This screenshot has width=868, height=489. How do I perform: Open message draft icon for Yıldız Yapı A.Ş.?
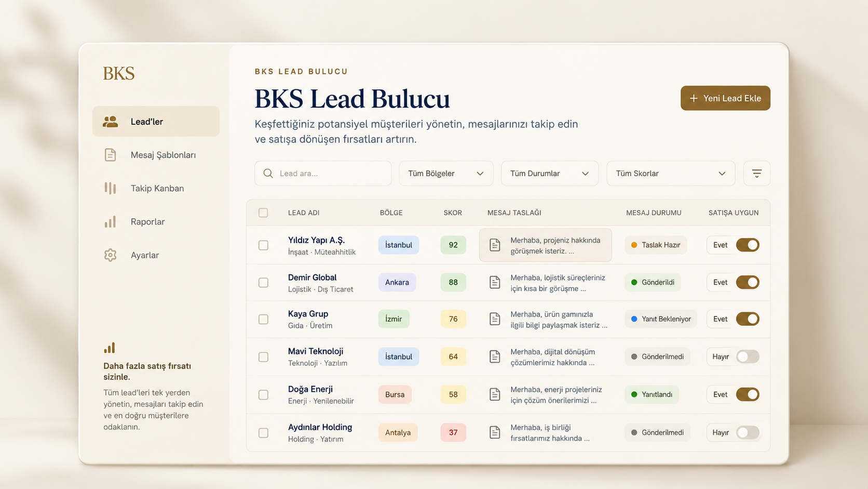pos(495,245)
